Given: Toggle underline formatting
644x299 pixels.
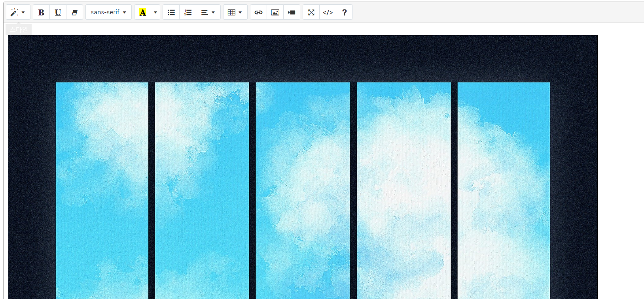Looking at the screenshot, I should click(x=58, y=12).
